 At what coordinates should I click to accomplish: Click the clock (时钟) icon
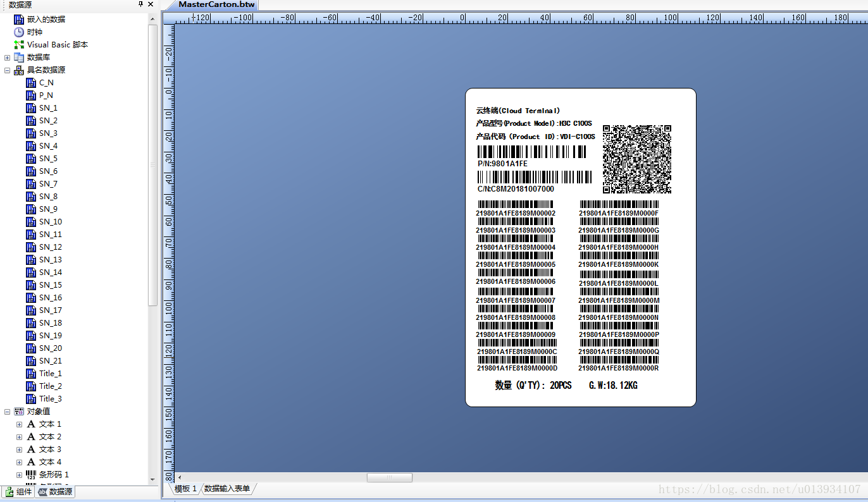[19, 32]
